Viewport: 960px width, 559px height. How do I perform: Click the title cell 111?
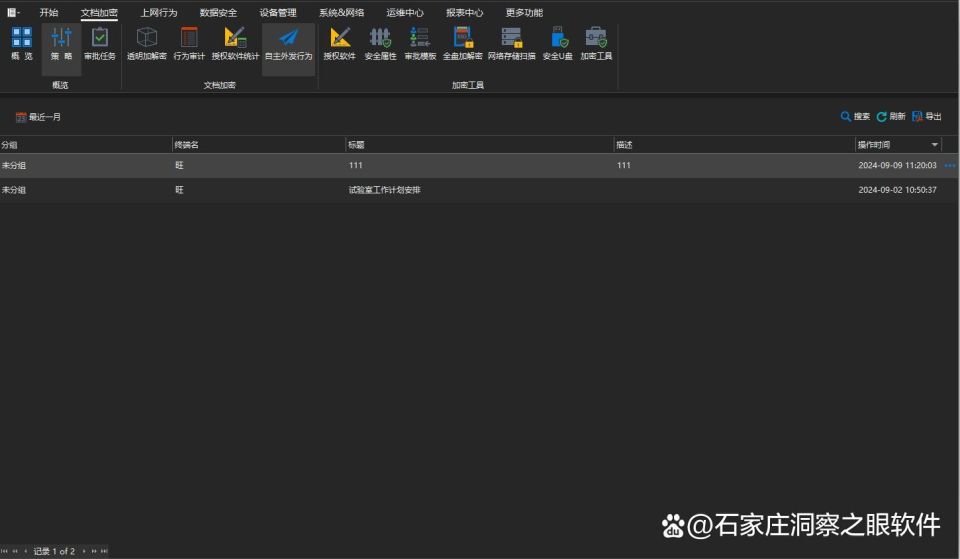click(x=356, y=165)
